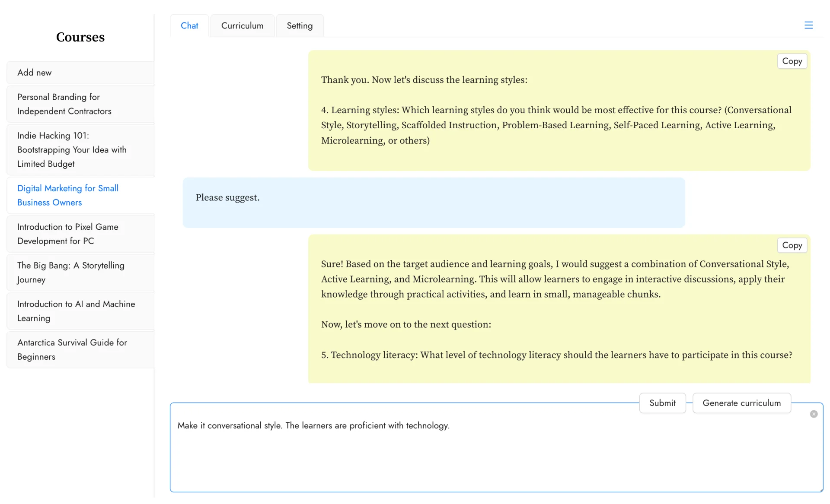Open Introduction to AI and Machine Learning

[80, 311]
